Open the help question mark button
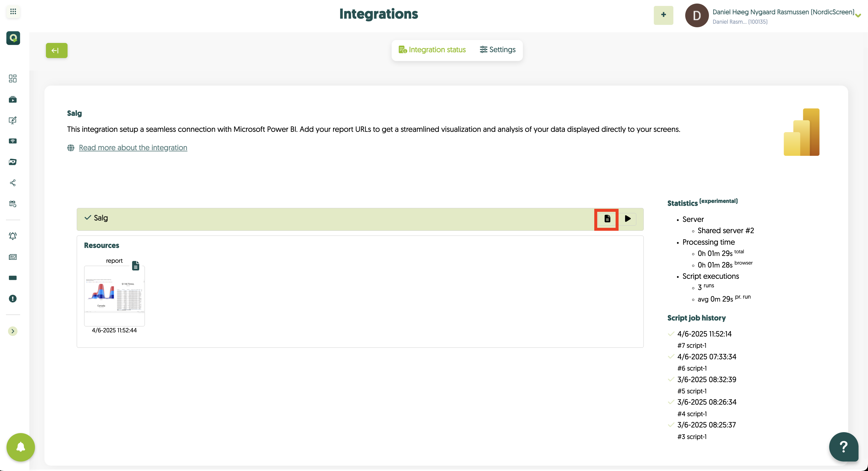This screenshot has width=868, height=471. pos(843,447)
